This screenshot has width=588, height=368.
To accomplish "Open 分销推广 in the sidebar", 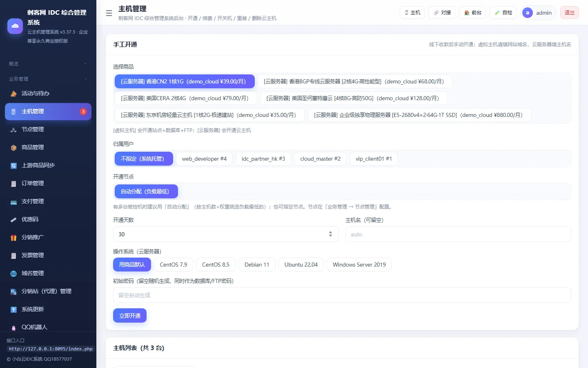I will tap(48, 238).
